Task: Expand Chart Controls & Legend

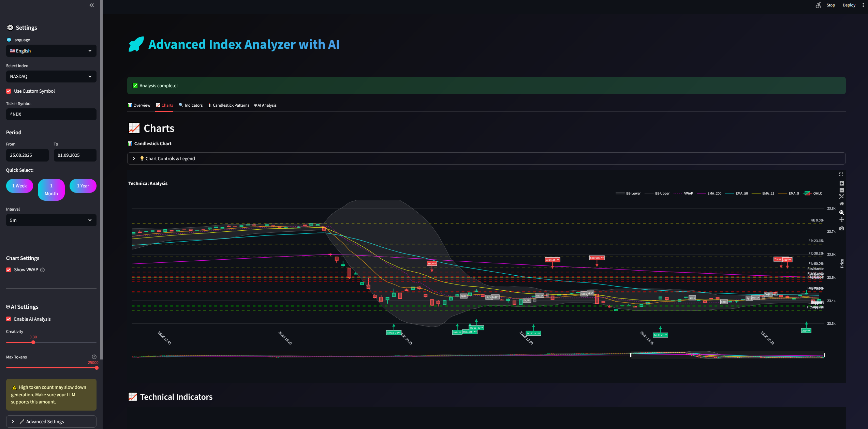Action: point(170,158)
